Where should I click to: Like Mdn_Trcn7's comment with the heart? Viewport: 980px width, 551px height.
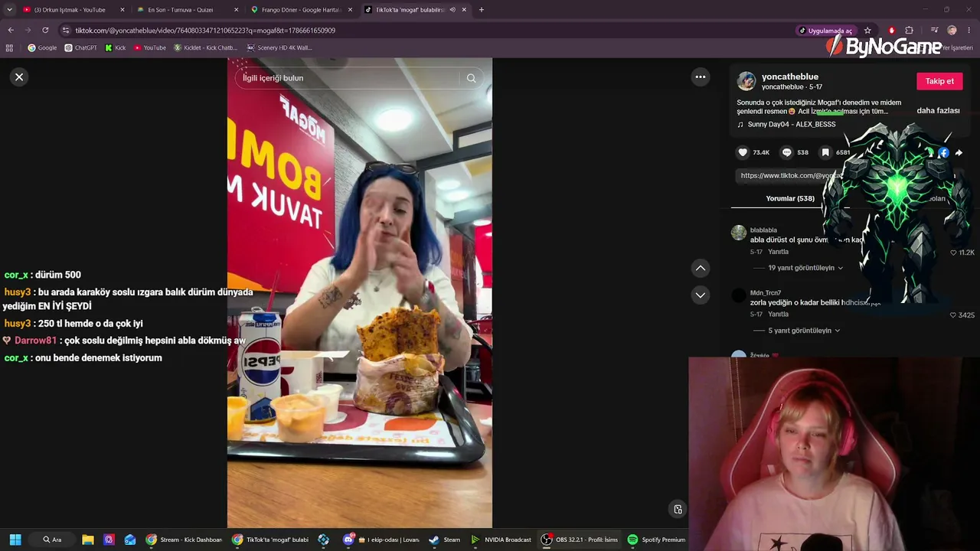953,315
